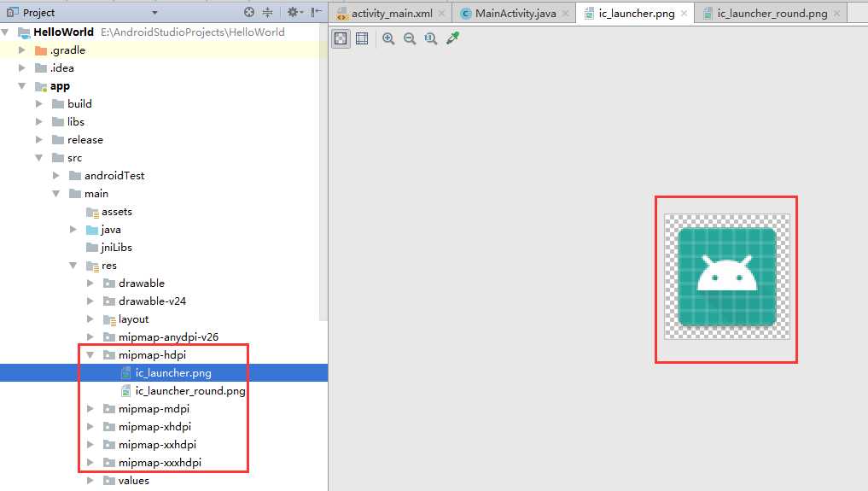Viewport: 868px width, 491px height.
Task: Close the ic_launcher.png tab
Action: click(x=684, y=14)
